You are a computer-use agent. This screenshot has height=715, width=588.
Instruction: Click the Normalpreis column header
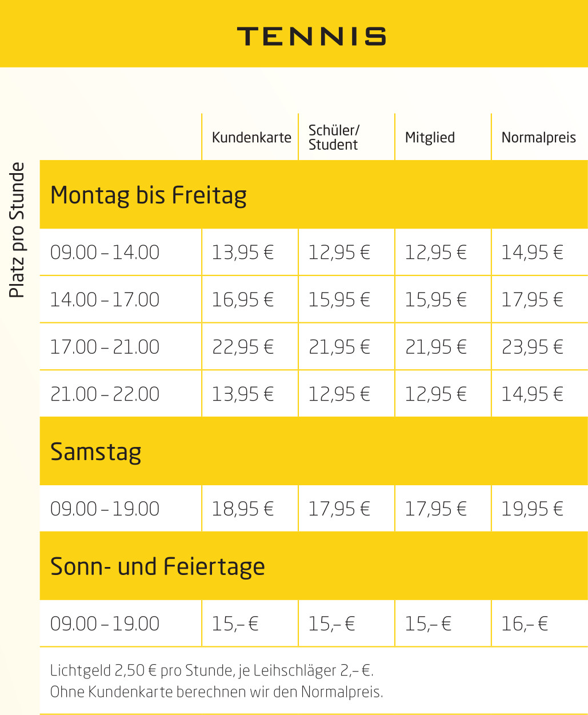point(539,138)
